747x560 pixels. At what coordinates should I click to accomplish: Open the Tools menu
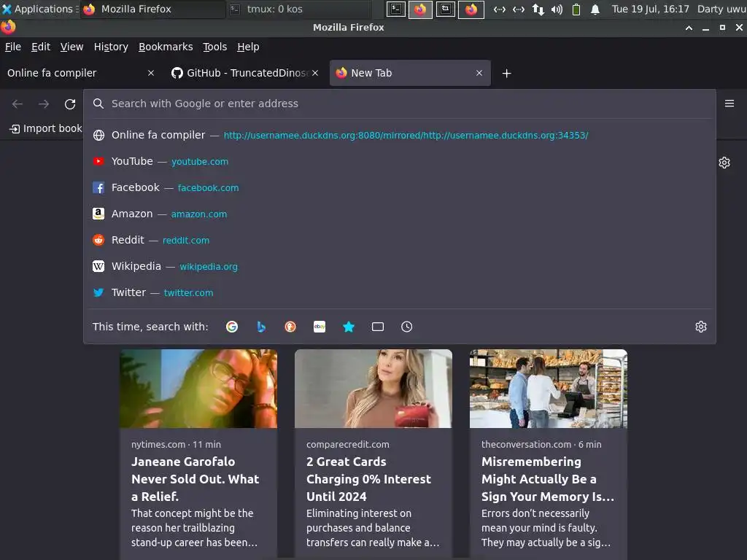[215, 47]
